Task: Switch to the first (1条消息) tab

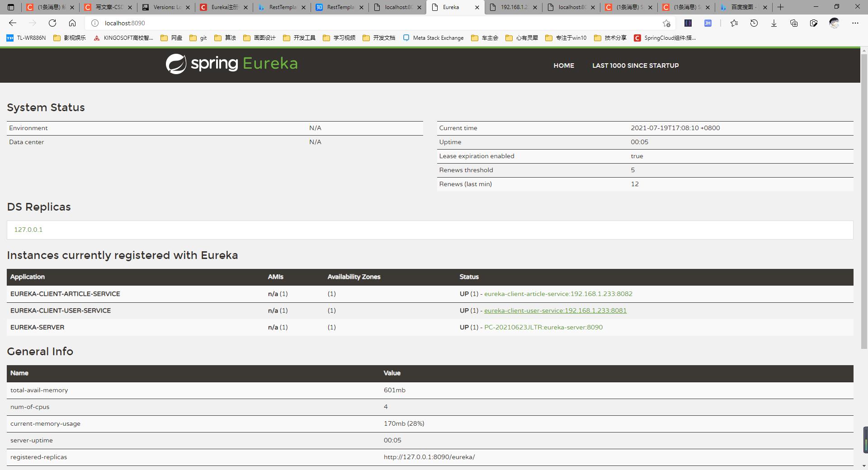Action: click(x=51, y=7)
